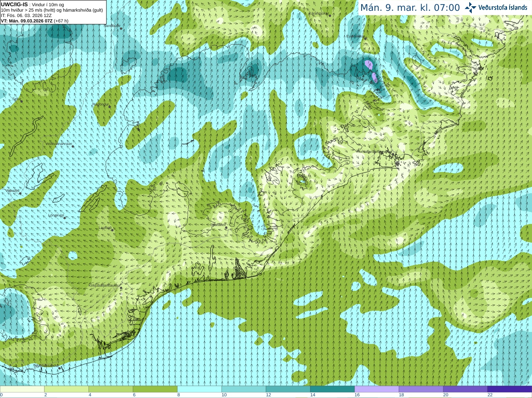Select the 20–22 m/s violet legend swatch

pos(465,389)
